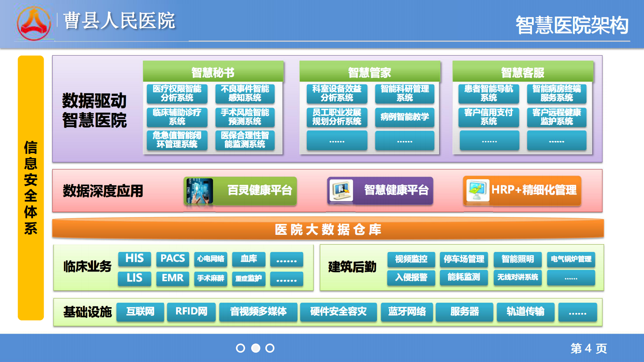The width and height of the screenshot is (644, 362).
Task: Click the 手术麻醉 box
Action: coord(211,278)
